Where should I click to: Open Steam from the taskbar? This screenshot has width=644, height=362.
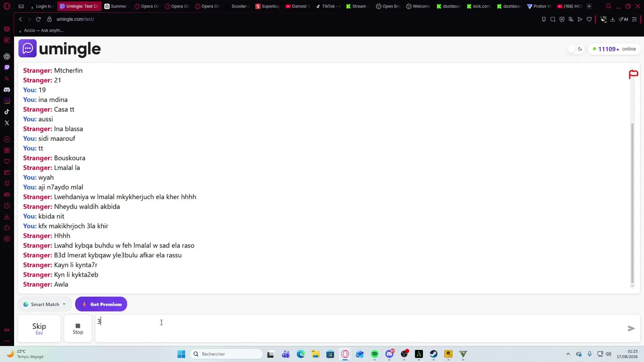(x=434, y=354)
